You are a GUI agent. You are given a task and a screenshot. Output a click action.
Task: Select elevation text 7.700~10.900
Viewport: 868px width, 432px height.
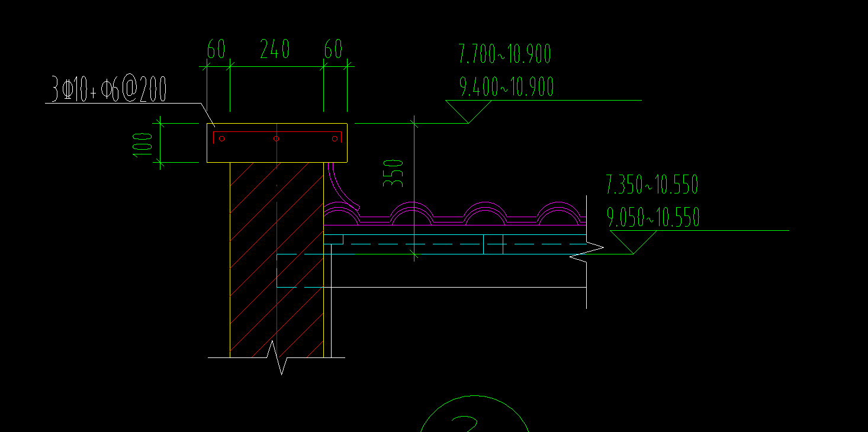pyautogui.click(x=505, y=54)
